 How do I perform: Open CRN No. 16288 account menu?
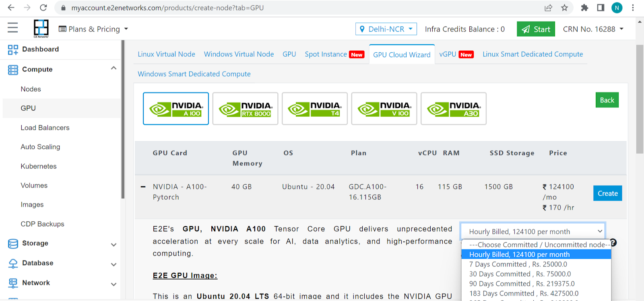593,29
